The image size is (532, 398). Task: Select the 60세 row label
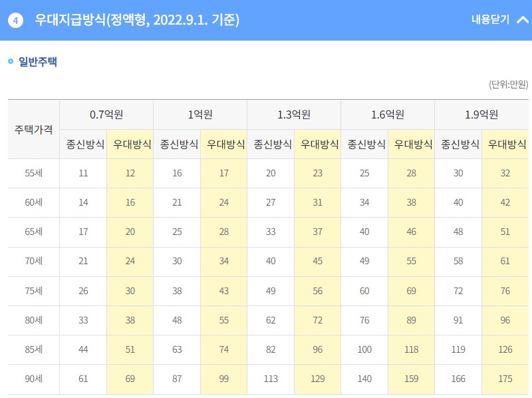coord(34,202)
